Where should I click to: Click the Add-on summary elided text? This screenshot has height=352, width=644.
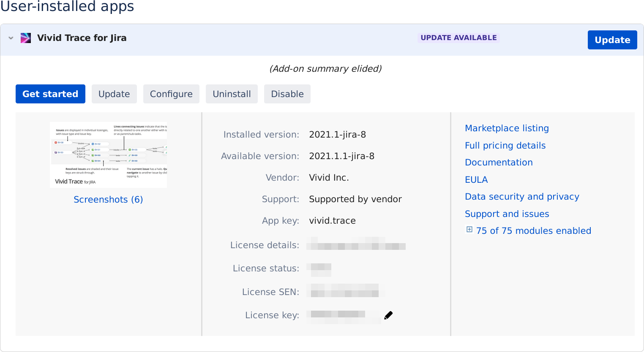point(325,68)
